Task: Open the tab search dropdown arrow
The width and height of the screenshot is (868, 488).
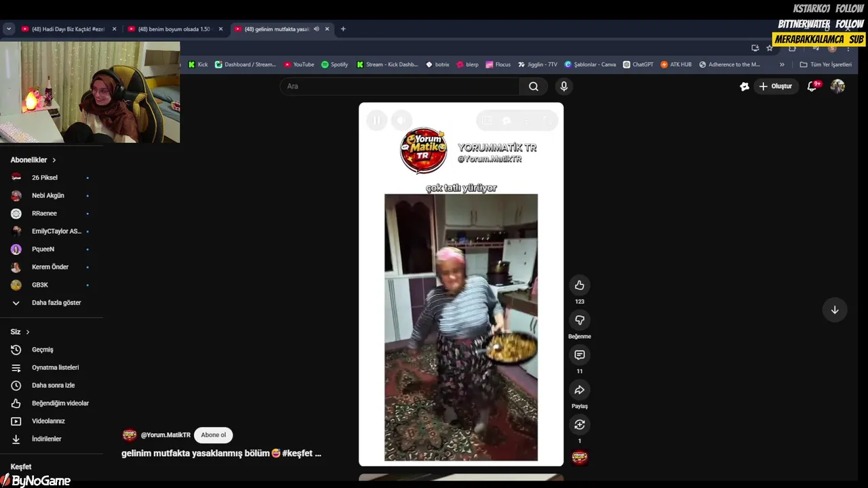Action: 9,29
